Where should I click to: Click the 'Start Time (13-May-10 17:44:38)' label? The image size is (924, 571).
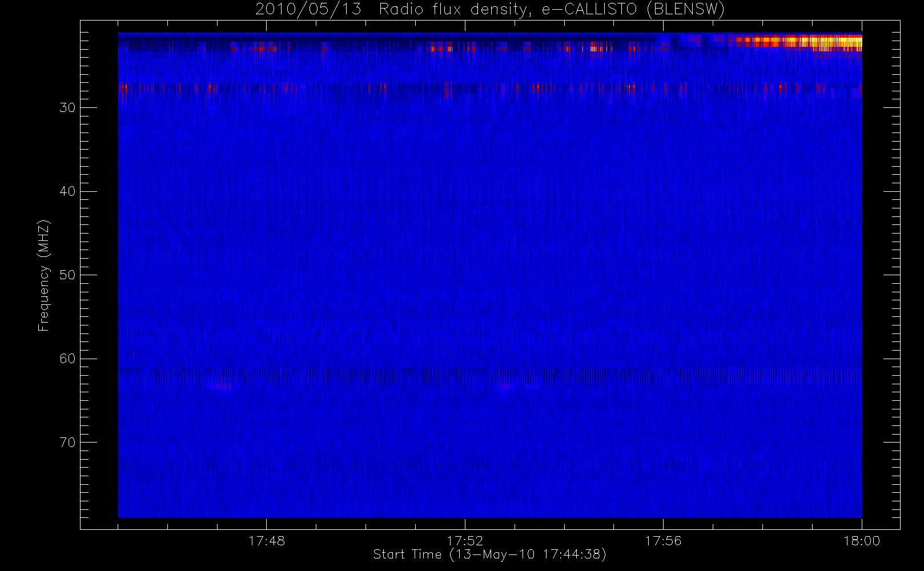(489, 554)
